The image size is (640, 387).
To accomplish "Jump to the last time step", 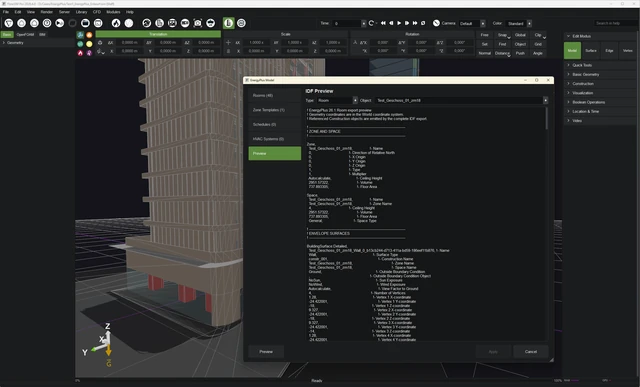I will tap(415, 23).
